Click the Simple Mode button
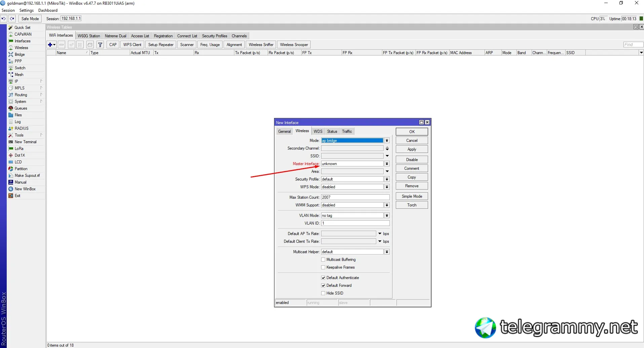The image size is (644, 348). [x=412, y=196]
